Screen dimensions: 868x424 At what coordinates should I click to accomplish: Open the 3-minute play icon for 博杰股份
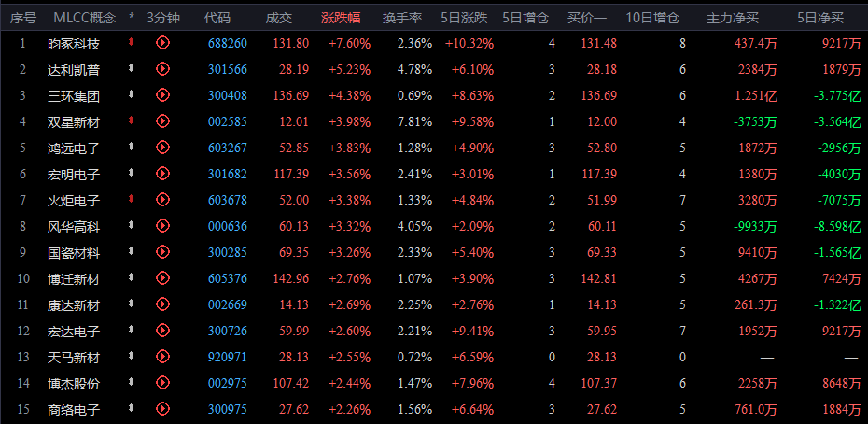[x=162, y=383]
